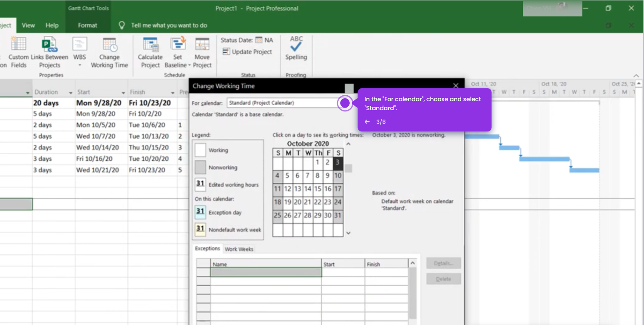644x325 pixels.
Task: Open Set Baseline button
Action: click(178, 52)
